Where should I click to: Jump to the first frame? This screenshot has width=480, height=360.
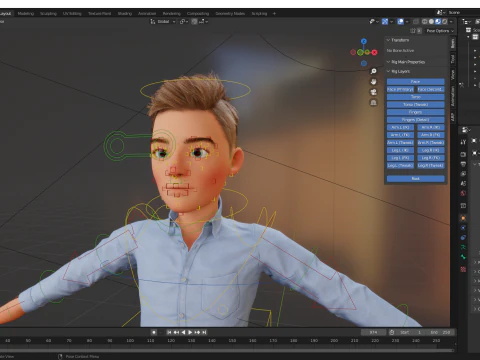tap(169, 332)
